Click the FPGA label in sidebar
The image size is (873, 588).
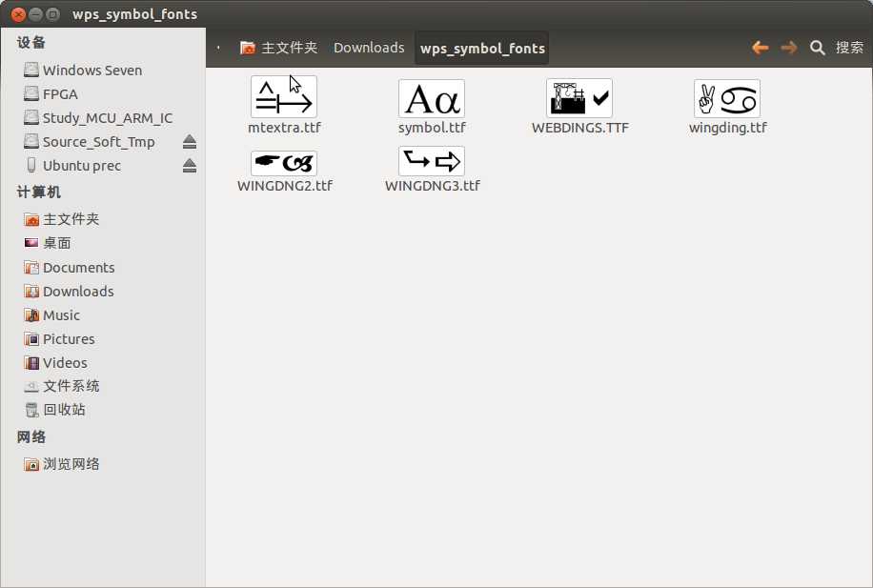tap(60, 94)
